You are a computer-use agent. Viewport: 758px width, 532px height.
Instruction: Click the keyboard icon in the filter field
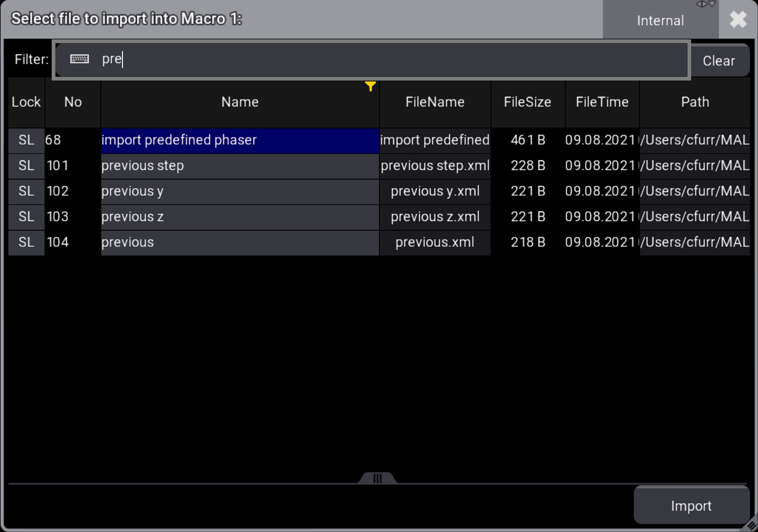80,59
